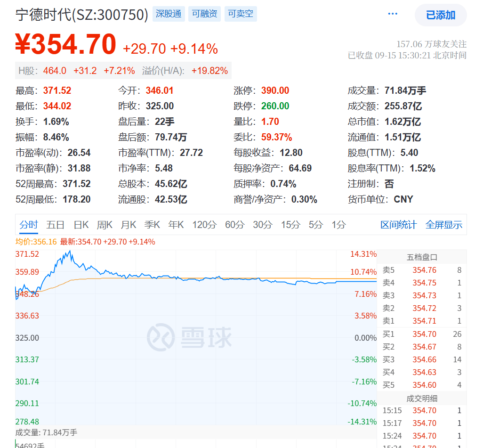Click the 今开 value 346.01

point(160,90)
